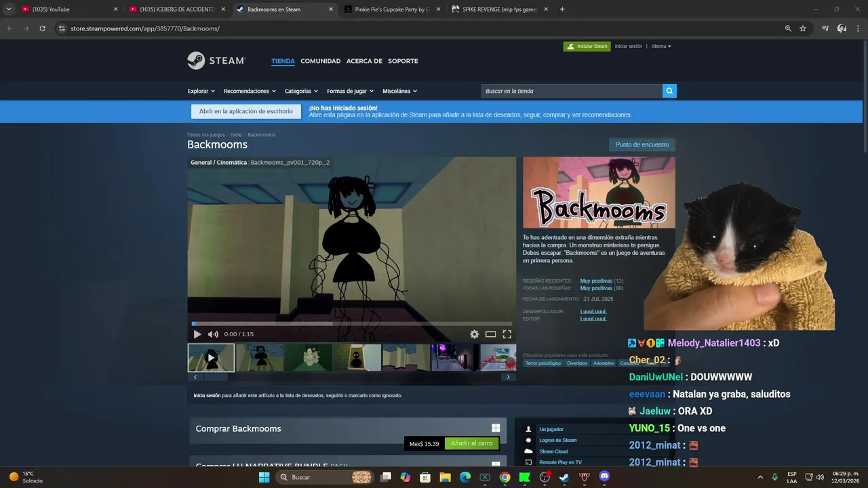Click the taskbar microphone tray icon
This screenshot has height=488, width=868.
click(774, 477)
